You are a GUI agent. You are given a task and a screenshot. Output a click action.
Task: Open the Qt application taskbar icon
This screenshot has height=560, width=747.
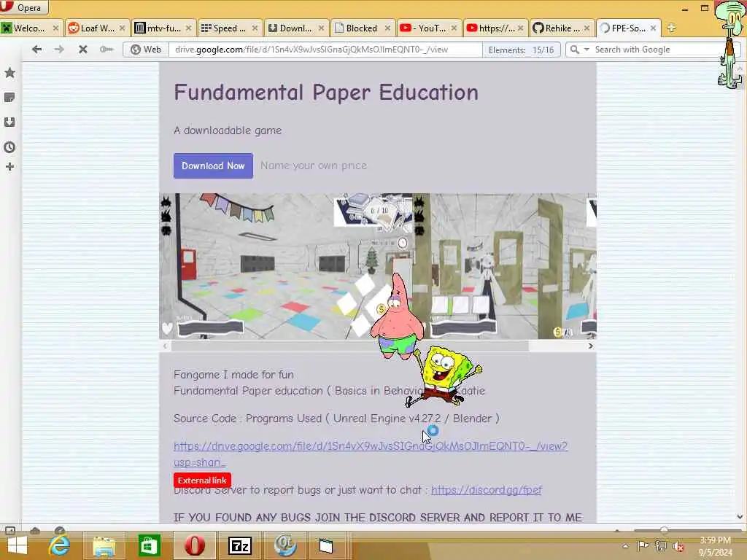click(285, 545)
